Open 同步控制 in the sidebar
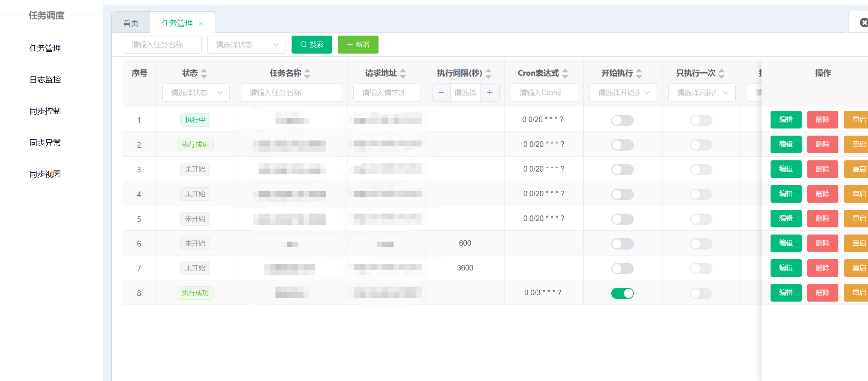Viewport: 868px width, 381px height. pos(45,111)
